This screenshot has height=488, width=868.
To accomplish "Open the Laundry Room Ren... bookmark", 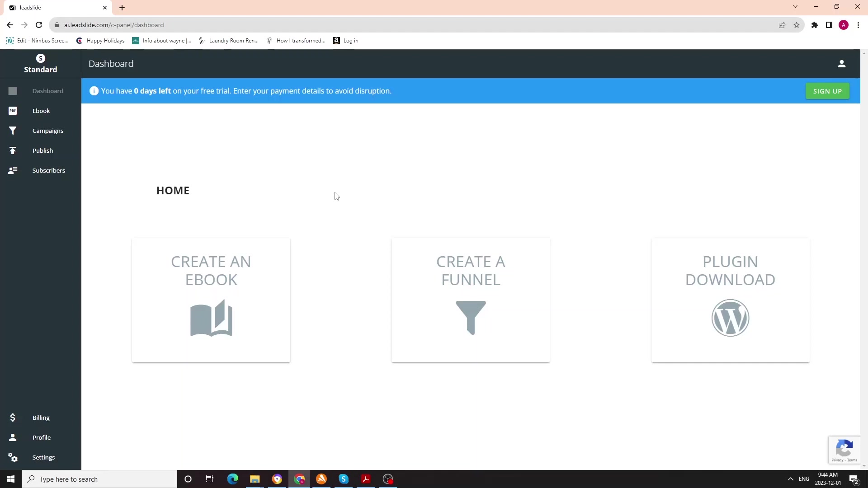I will pyautogui.click(x=229, y=41).
